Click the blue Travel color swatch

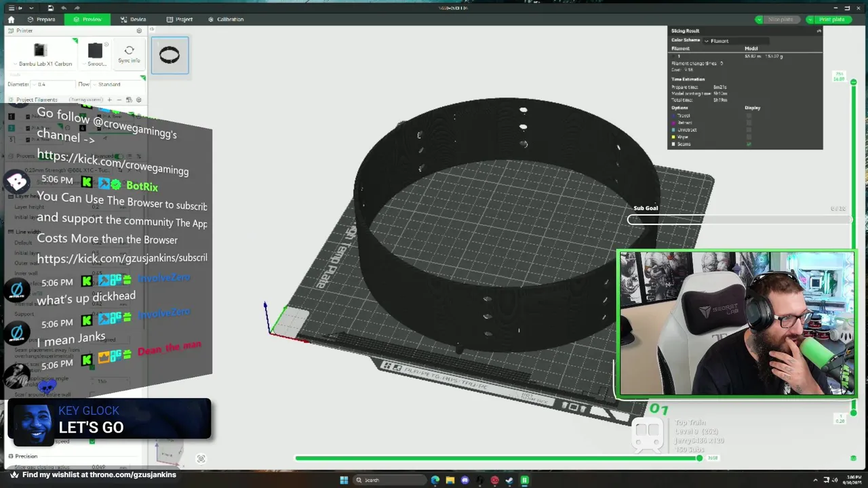coord(673,115)
